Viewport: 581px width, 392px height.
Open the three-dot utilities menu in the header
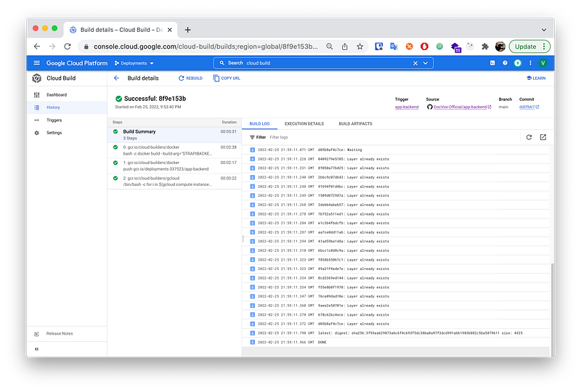point(530,63)
